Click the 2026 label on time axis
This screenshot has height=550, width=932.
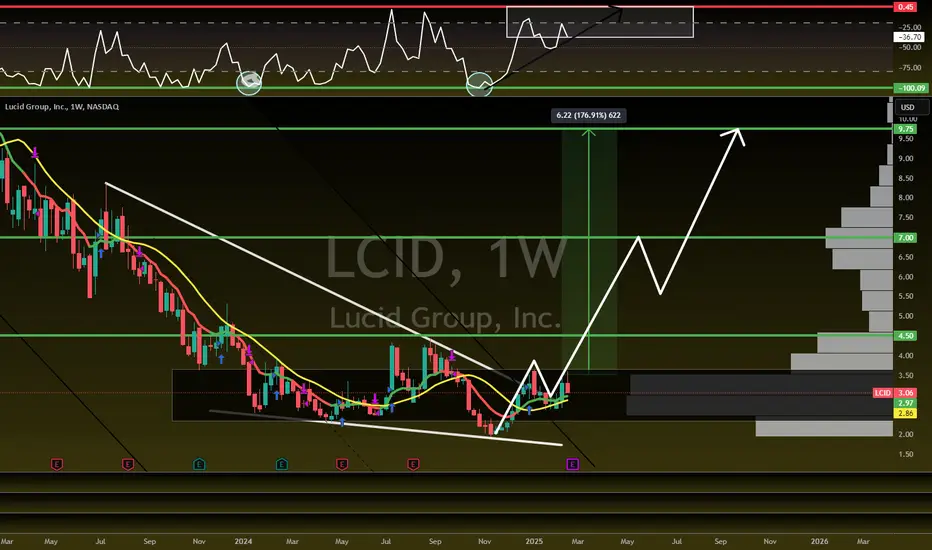[x=819, y=541]
